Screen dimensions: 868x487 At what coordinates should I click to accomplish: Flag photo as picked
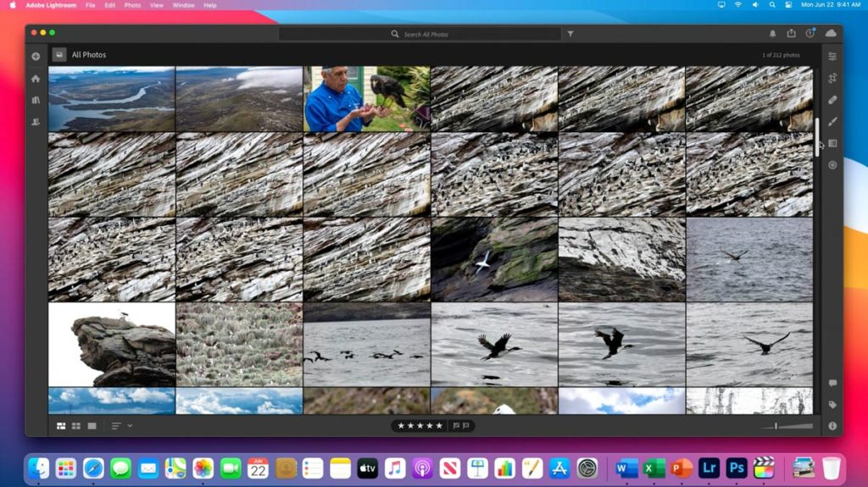click(x=456, y=425)
